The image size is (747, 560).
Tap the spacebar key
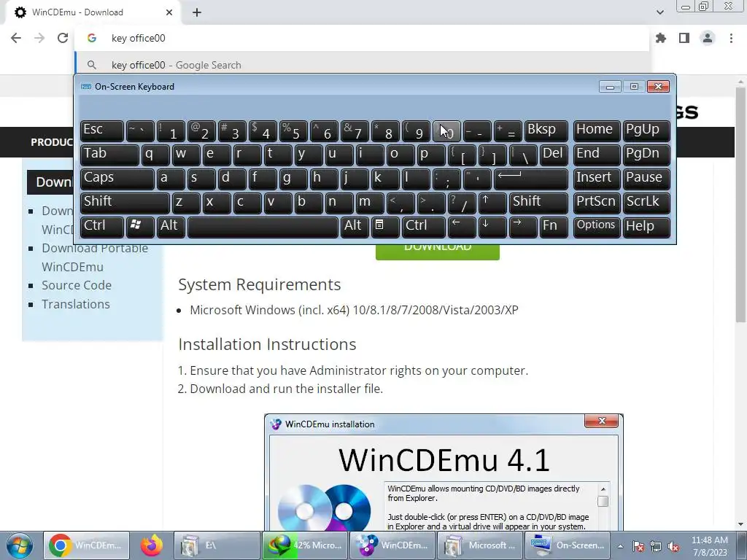coord(263,226)
